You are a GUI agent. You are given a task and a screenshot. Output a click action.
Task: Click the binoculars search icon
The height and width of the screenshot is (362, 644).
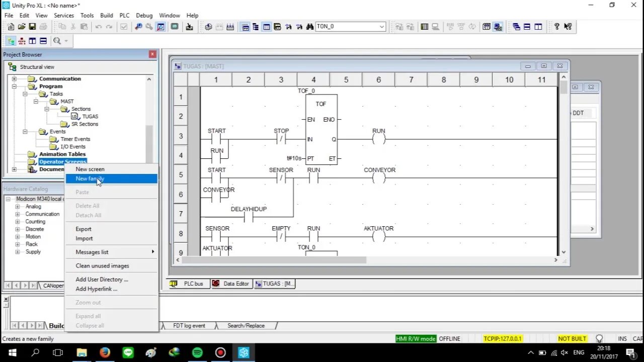coord(310,27)
